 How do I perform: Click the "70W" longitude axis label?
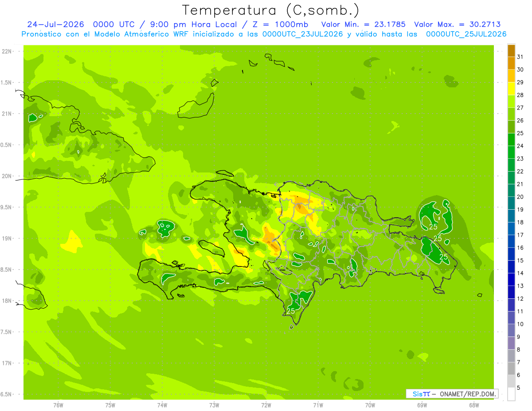(x=370, y=405)
